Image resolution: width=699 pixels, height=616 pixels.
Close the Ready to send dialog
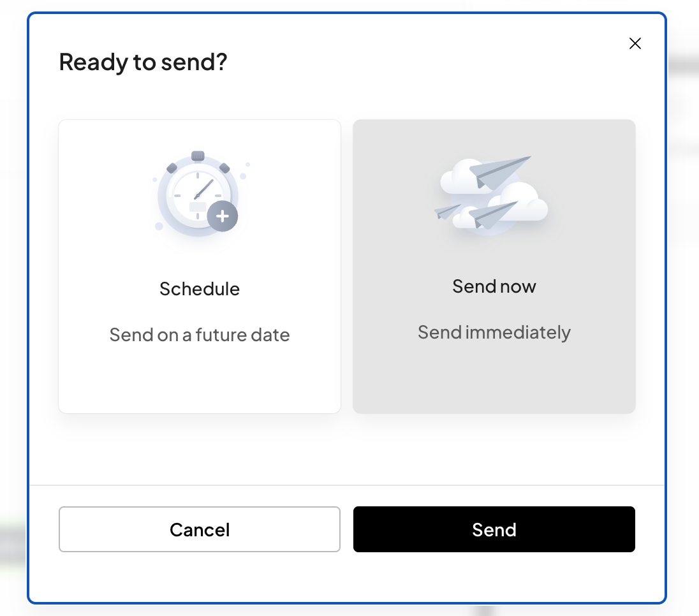click(635, 43)
